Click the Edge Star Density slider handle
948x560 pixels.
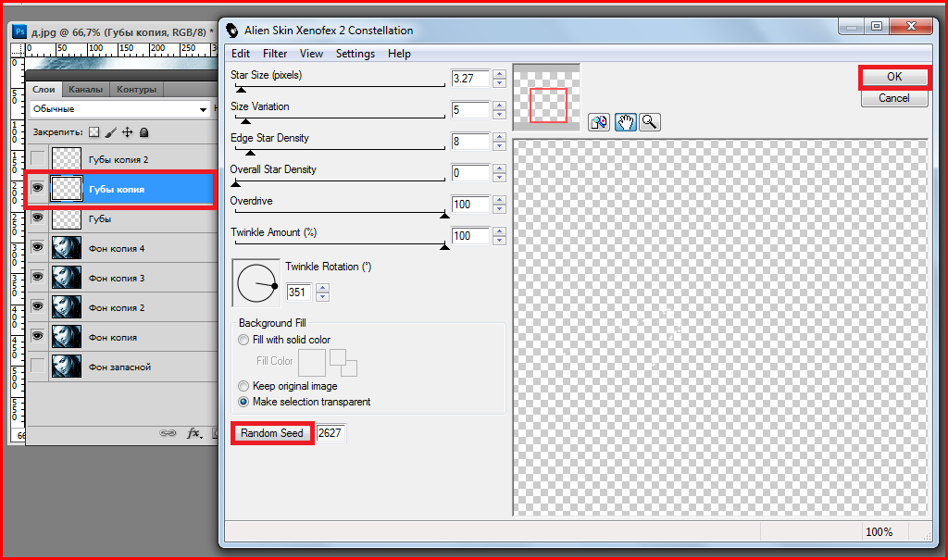click(x=250, y=153)
